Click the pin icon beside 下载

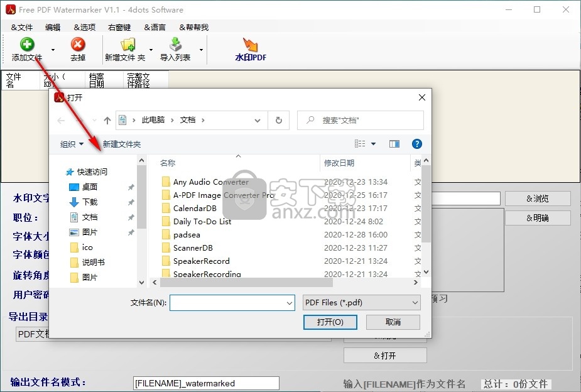pyautogui.click(x=131, y=202)
